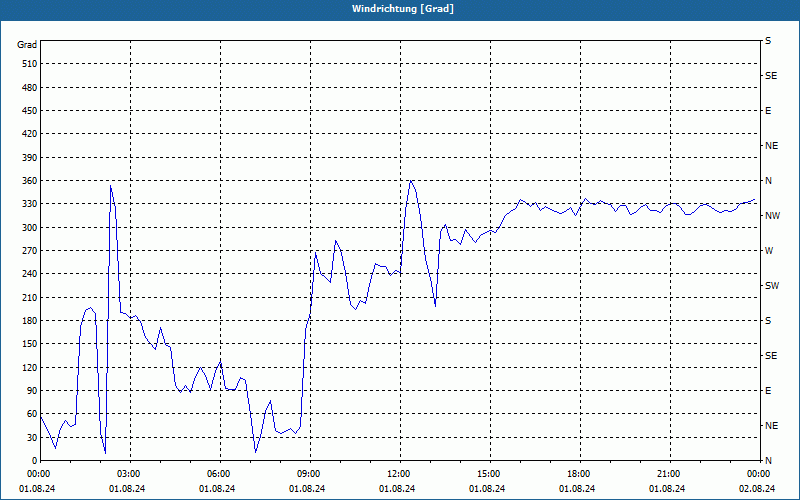Select the SW compass direction label

772,286
